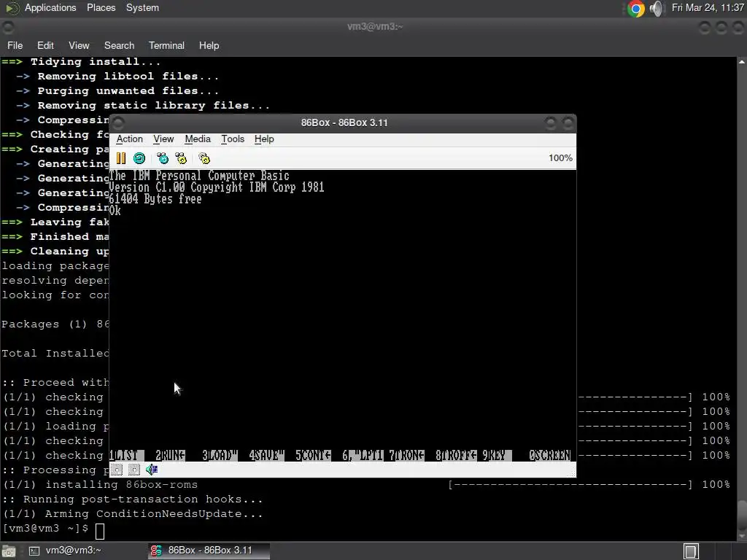
Task: Click the 0SCREEN function key label in BASIC
Action: [x=550, y=456]
